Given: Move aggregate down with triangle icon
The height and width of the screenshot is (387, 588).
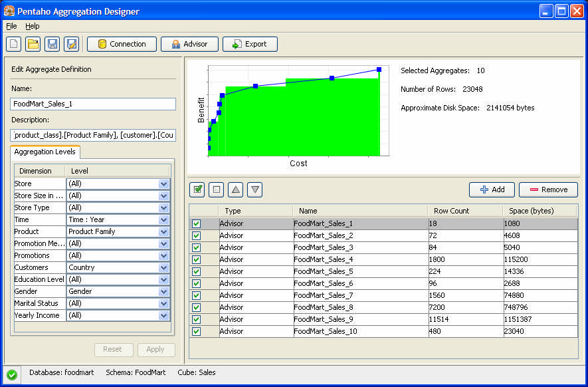Looking at the screenshot, I should [x=254, y=190].
